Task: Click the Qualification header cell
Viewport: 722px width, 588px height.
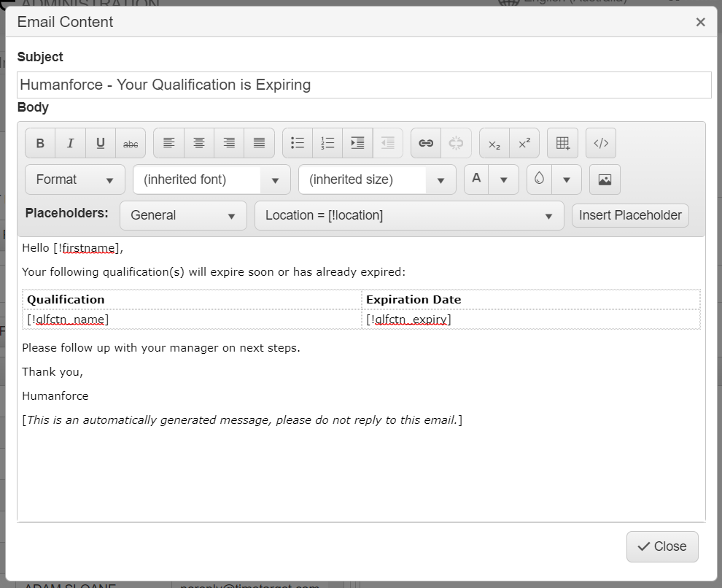Action: point(192,300)
